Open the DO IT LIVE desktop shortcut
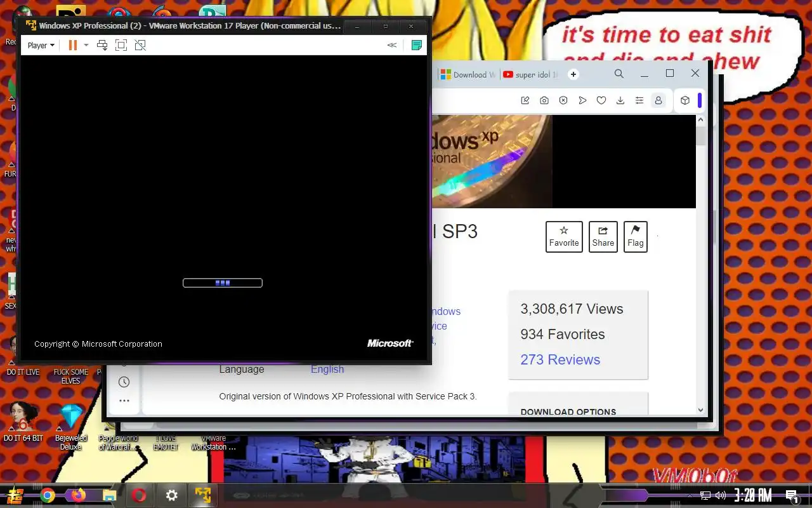Image resolution: width=812 pixels, height=508 pixels. tap(23, 372)
